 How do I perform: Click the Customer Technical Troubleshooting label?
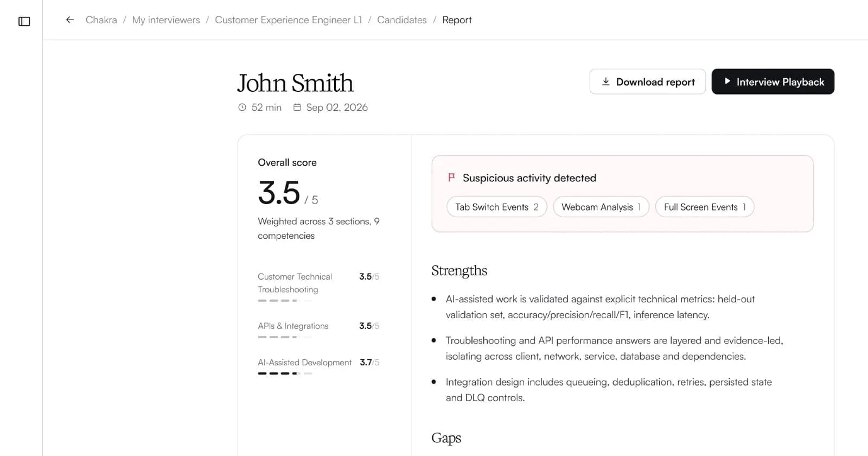click(295, 283)
